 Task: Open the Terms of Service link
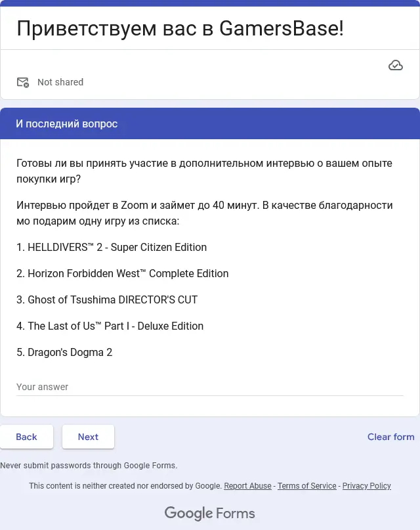[307, 486]
